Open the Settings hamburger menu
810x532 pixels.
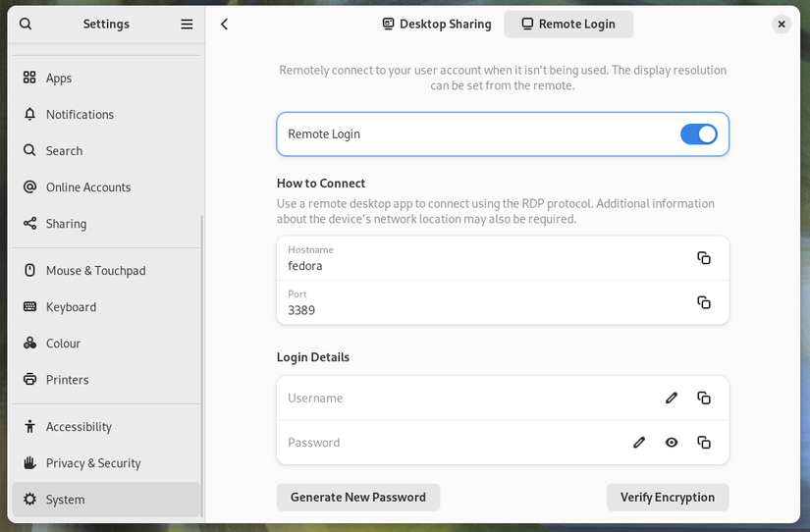coord(187,24)
